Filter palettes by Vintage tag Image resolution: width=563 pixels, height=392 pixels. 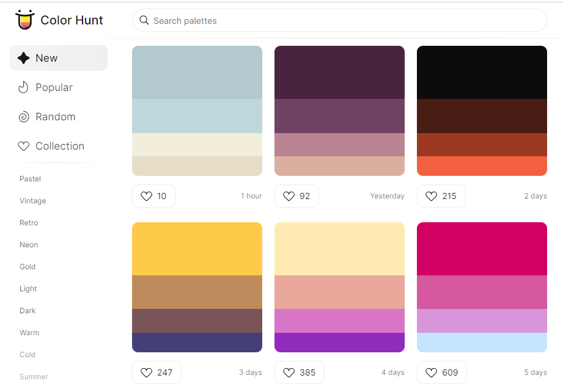click(32, 201)
